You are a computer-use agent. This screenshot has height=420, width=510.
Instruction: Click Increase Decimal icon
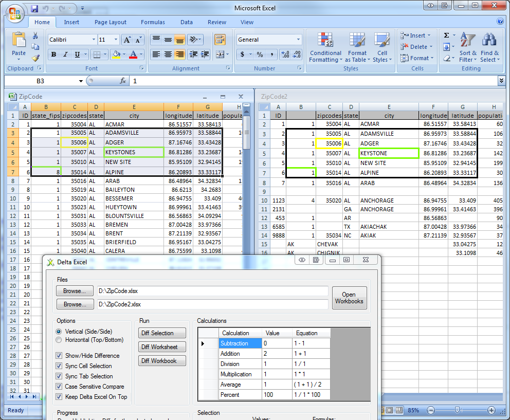tap(285, 54)
